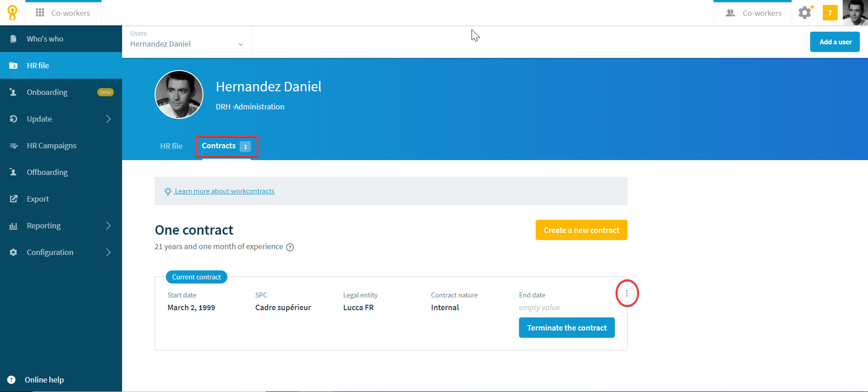Click the Update refresh icon

[14, 119]
